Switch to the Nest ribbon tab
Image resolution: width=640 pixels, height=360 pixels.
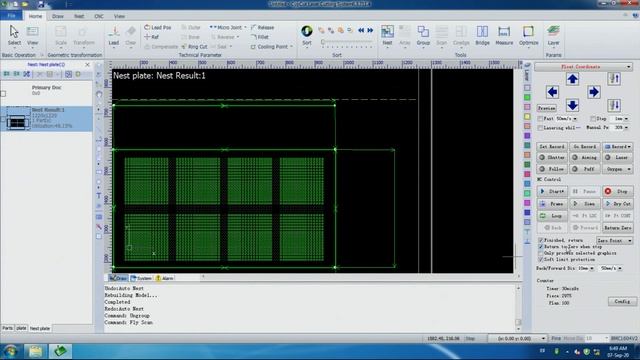coord(79,16)
